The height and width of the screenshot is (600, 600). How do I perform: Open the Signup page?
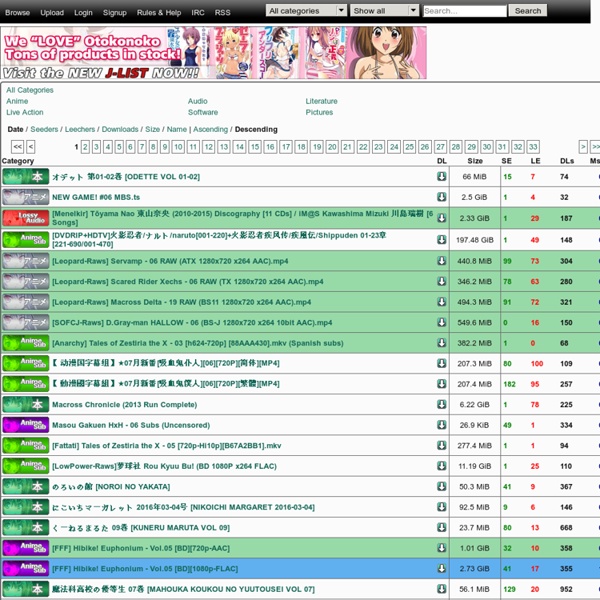pyautogui.click(x=115, y=13)
